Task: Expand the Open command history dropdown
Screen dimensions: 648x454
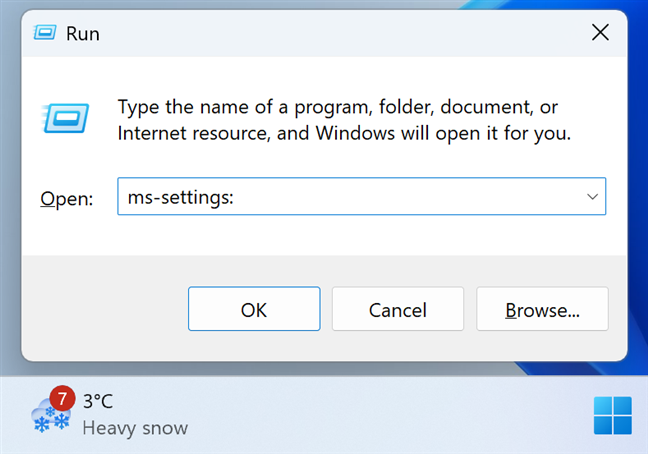Action: (592, 197)
